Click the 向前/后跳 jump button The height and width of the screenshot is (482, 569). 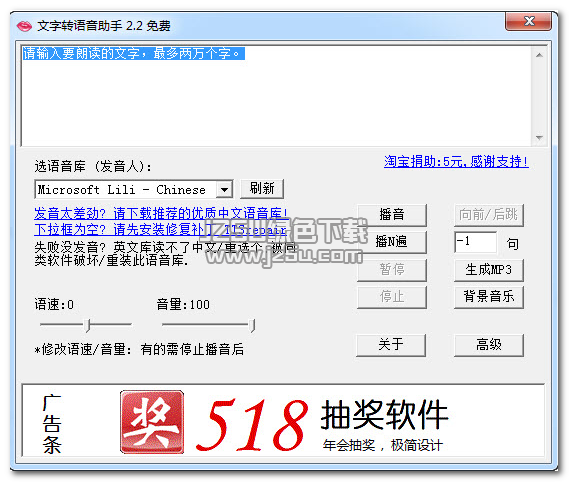488,215
